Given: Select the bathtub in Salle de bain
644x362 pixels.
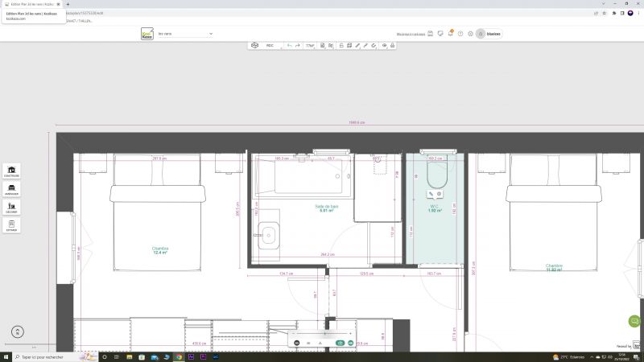Looking at the screenshot, I should [303, 176].
